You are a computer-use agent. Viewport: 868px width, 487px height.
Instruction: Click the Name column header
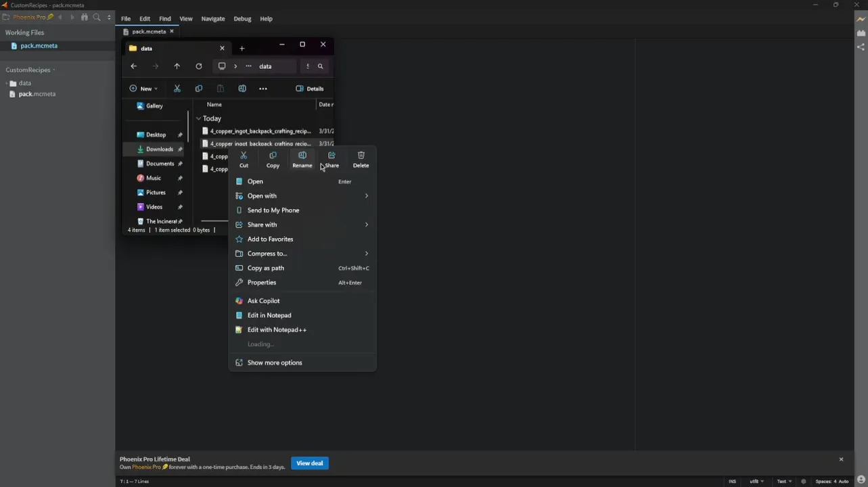[214, 104]
